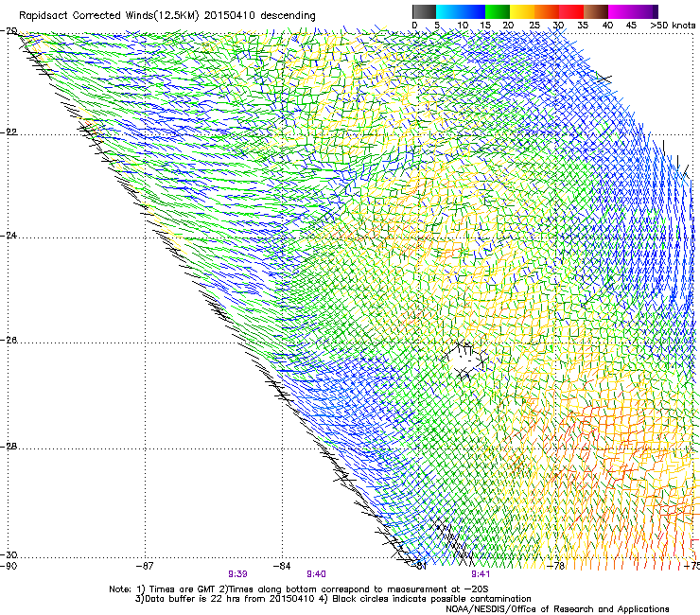Click the -28 latitude axis label
Image resolution: width=700 pixels, height=615 pixels.
[x=9, y=447]
